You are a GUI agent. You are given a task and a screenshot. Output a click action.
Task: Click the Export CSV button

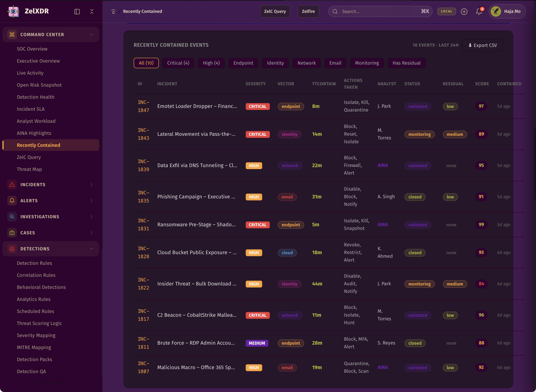point(482,45)
